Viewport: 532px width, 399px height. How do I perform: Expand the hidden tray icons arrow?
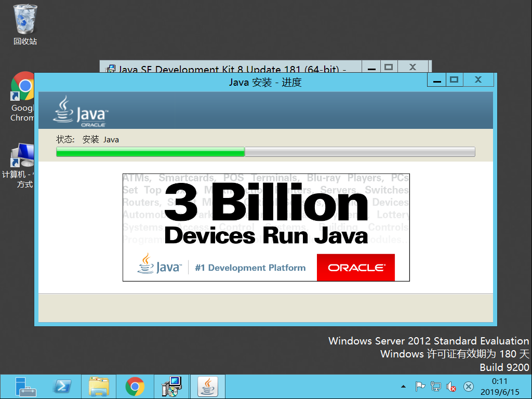404,387
